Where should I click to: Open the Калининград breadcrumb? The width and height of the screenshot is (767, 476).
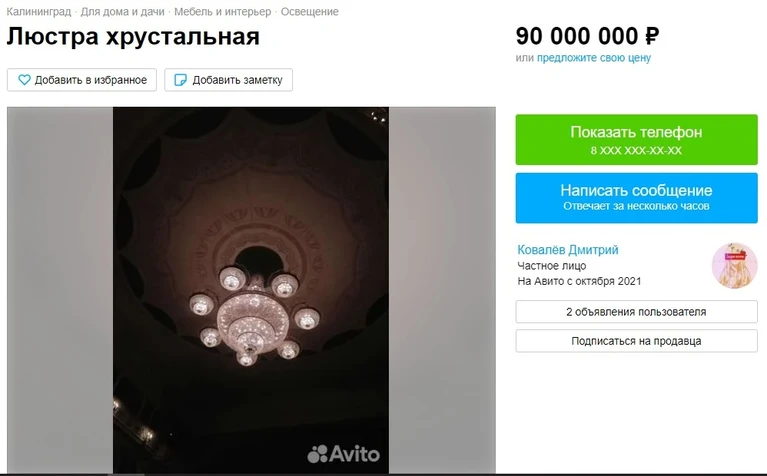[39, 11]
